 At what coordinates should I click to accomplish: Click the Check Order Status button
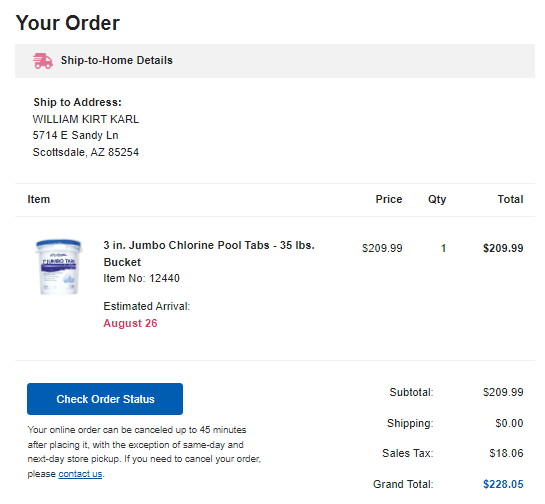pos(105,399)
